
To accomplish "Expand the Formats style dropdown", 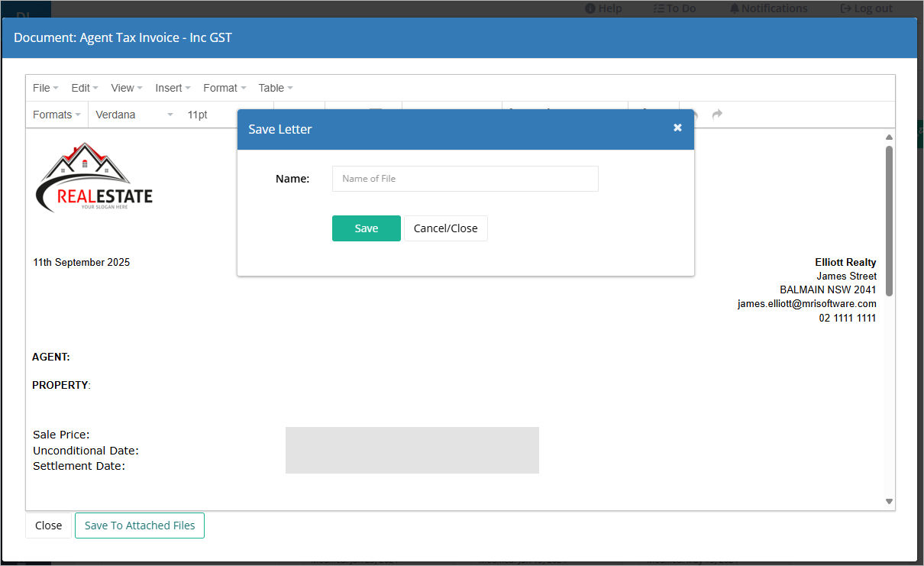I will (57, 115).
